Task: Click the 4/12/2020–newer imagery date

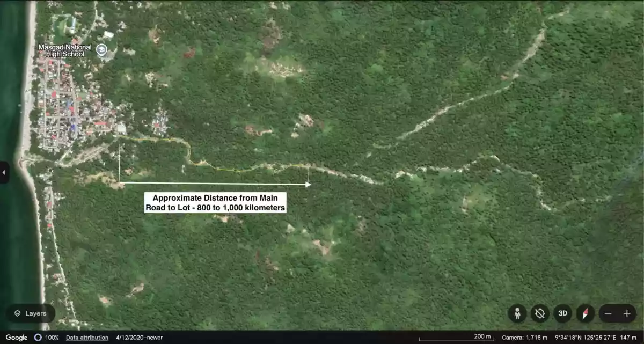Action: click(x=139, y=338)
